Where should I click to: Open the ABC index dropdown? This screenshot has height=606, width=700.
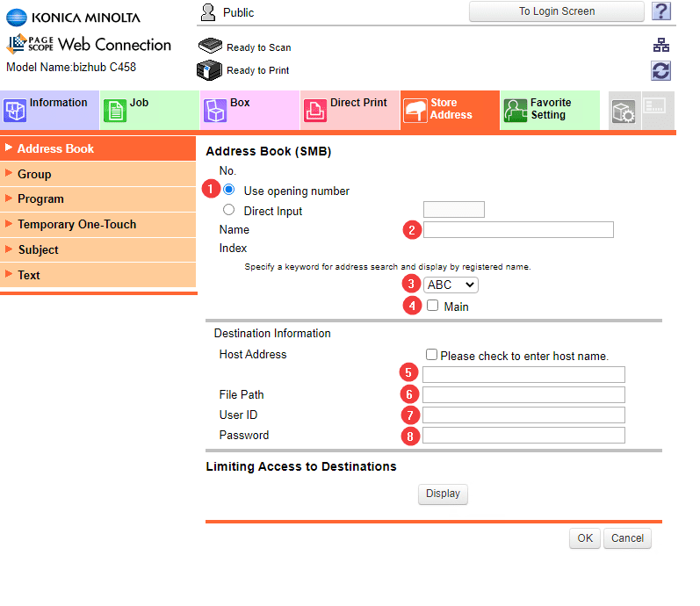click(451, 285)
